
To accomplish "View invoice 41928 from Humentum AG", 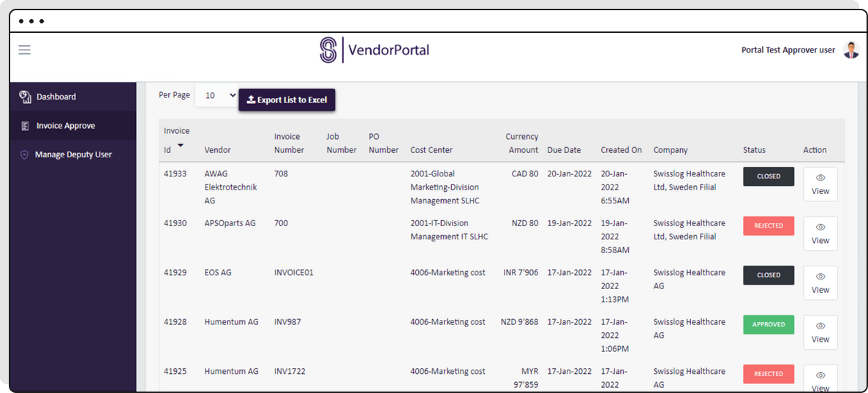I will (820, 332).
